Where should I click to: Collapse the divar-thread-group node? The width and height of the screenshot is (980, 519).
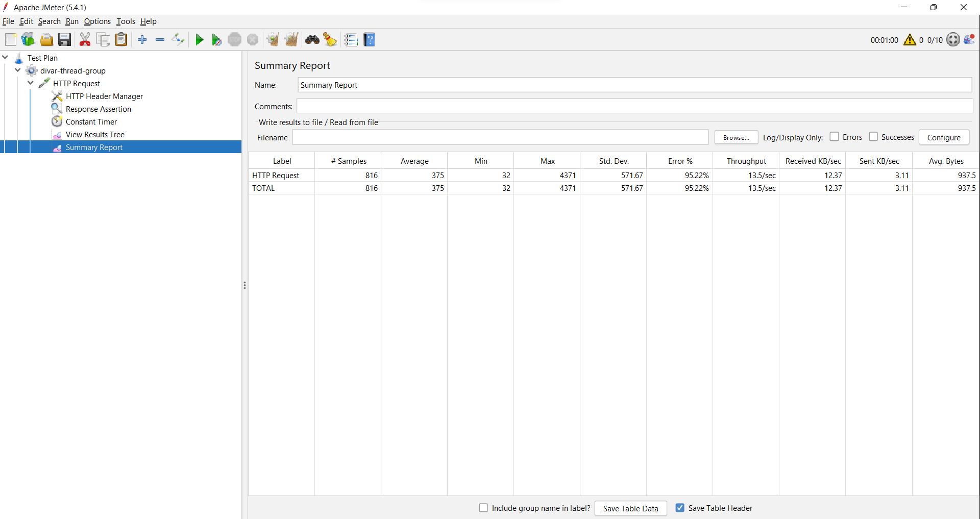coord(18,70)
